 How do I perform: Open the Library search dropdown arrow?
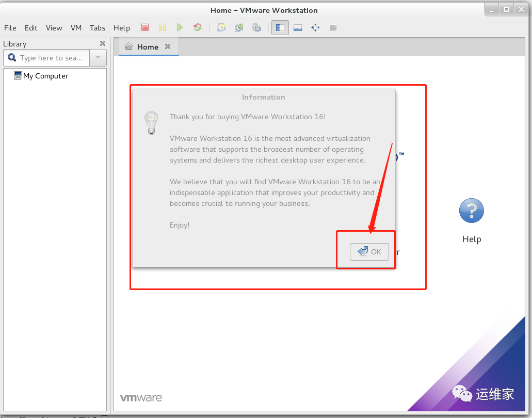tap(98, 58)
